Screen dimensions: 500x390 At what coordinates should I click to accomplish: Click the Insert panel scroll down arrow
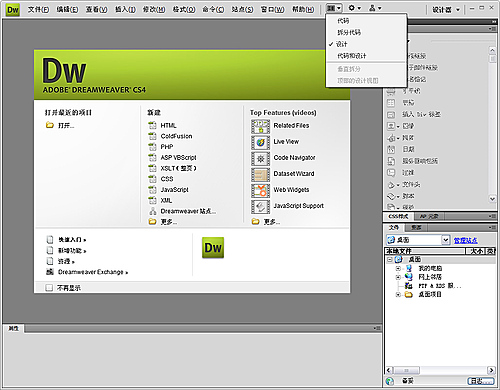[x=492, y=199]
